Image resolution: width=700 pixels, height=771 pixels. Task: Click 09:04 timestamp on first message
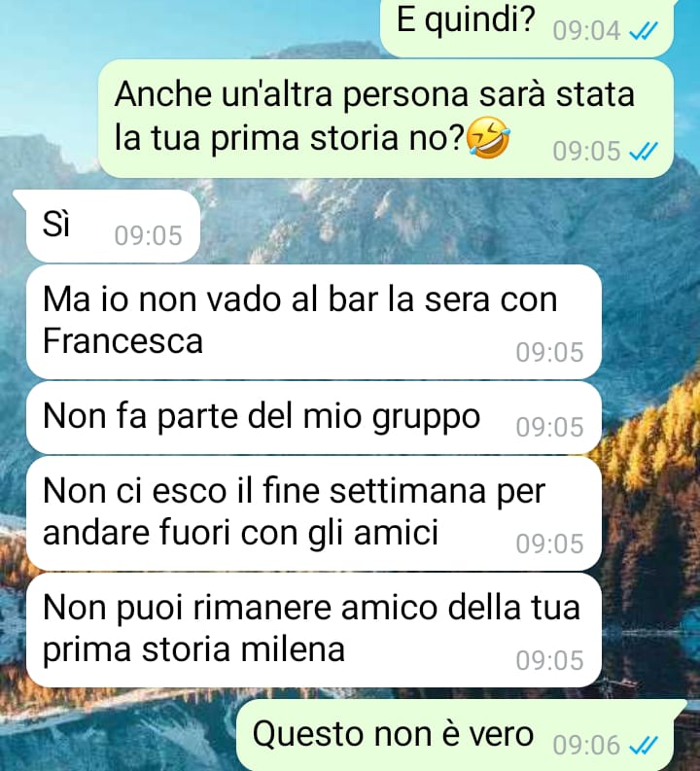pos(586,31)
